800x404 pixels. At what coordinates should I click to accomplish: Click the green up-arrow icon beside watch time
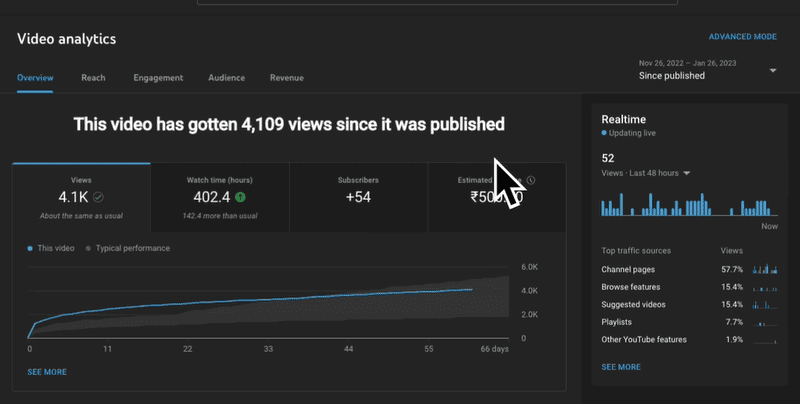(x=240, y=197)
